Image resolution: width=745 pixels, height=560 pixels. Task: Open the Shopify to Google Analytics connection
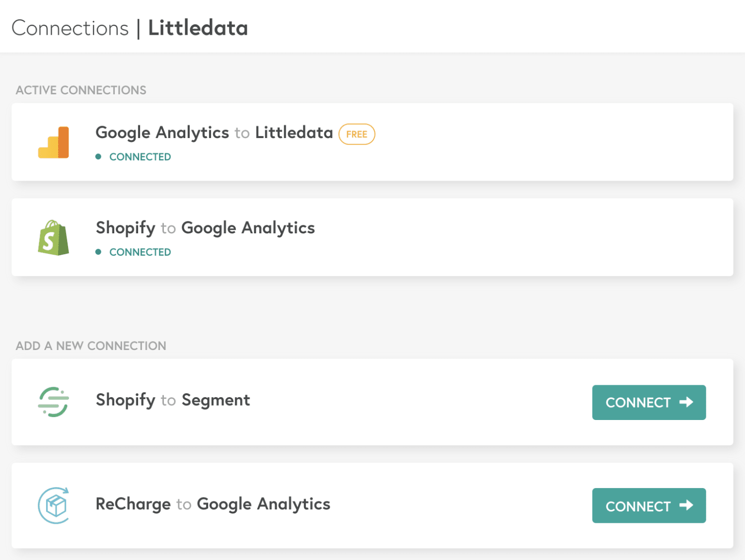point(205,228)
